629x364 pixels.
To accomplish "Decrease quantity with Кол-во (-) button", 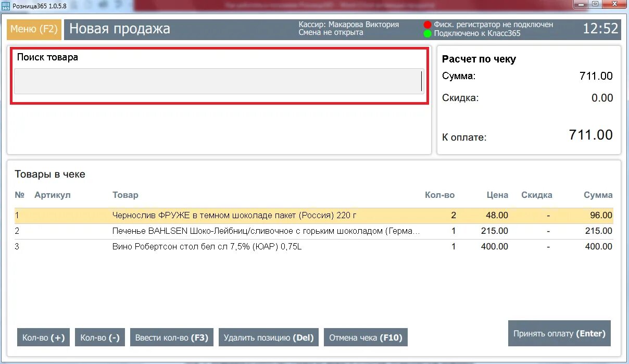I will pos(100,337).
